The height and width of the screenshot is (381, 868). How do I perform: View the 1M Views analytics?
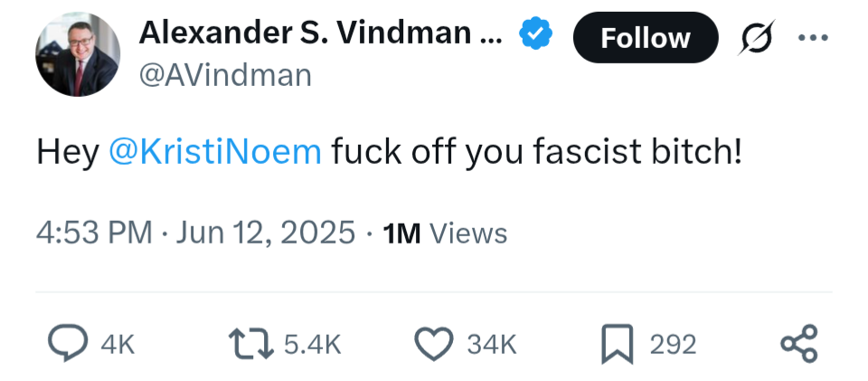pos(445,233)
